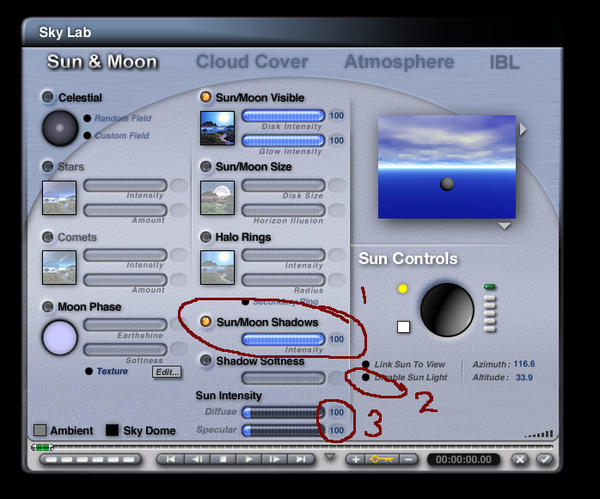The width and height of the screenshot is (600, 499).
Task: Toggle Sun/Moon Size button
Action: [x=206, y=166]
